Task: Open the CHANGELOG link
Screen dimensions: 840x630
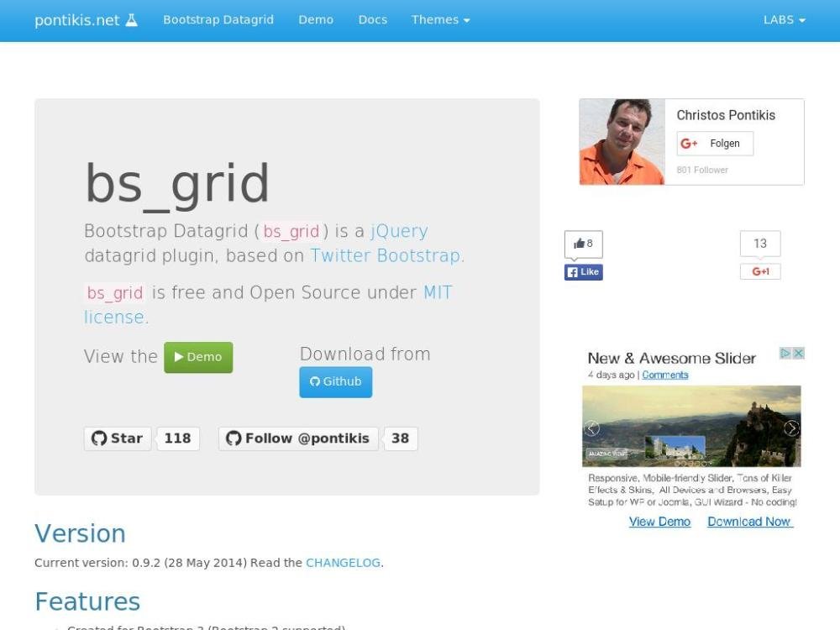Action: [343, 563]
